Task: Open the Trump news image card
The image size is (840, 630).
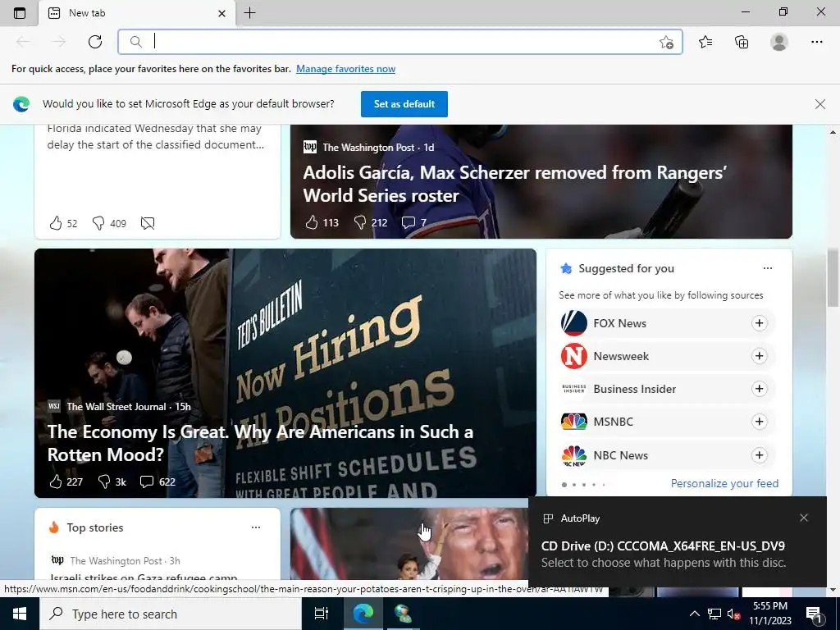Action: coord(409,544)
